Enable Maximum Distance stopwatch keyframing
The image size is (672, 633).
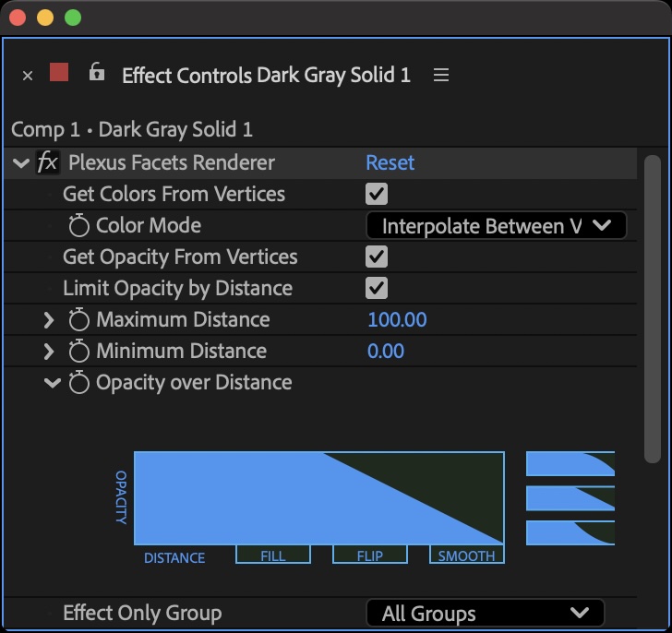78,319
